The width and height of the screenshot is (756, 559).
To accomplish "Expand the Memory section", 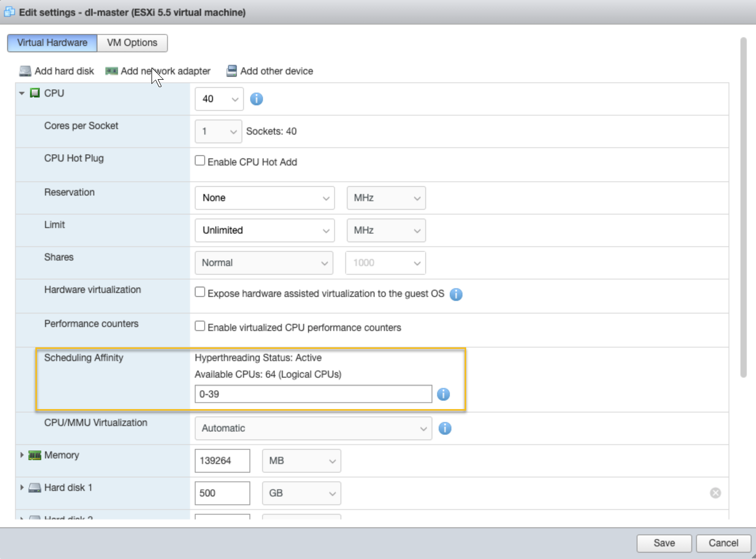I will click(x=22, y=455).
